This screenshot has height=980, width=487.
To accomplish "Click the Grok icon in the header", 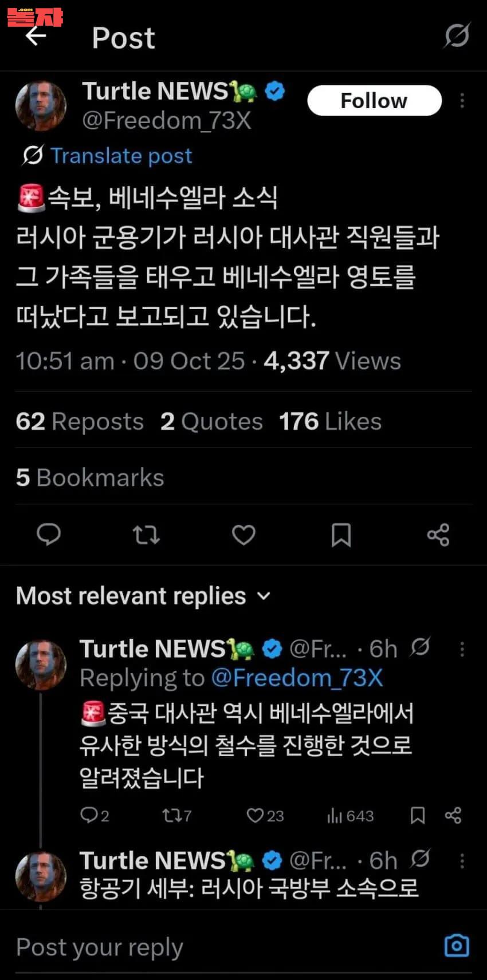I will (457, 35).
